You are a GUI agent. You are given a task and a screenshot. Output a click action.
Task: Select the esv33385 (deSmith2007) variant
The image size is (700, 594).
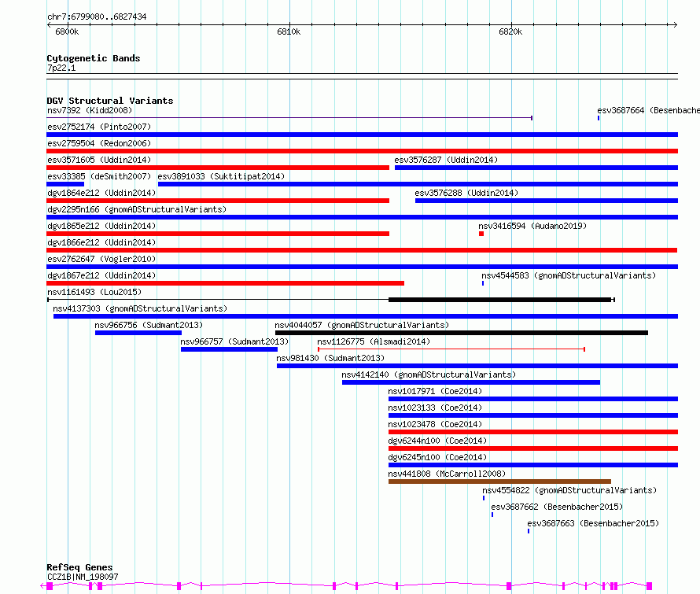click(65, 184)
